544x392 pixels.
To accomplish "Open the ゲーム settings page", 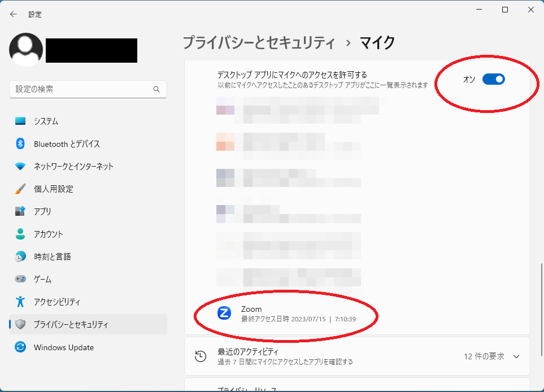I will tap(42, 279).
